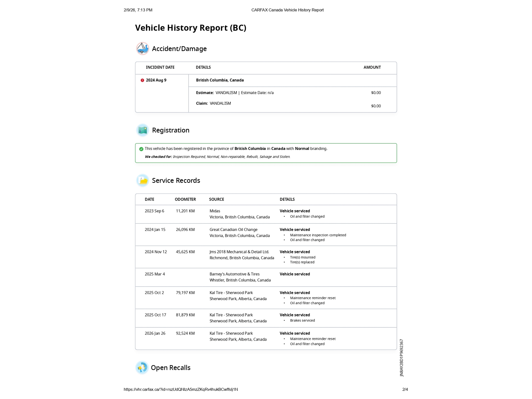Screen dimensions: 532x399
Task: Click the Open Recalls megaphone icon
Action: tap(142, 368)
